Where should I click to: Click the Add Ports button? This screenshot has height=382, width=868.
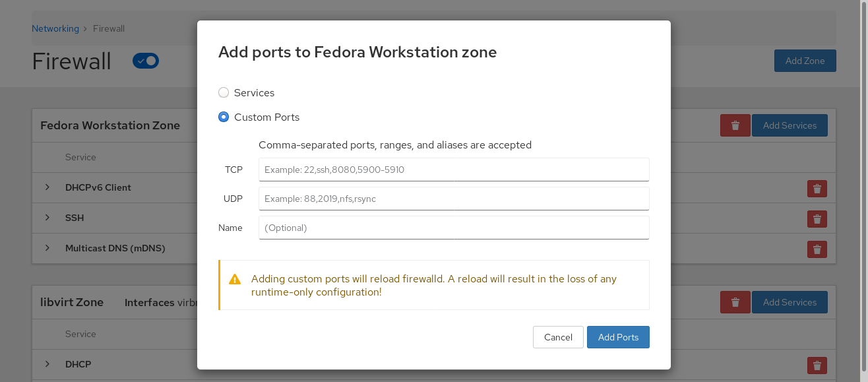pyautogui.click(x=618, y=337)
